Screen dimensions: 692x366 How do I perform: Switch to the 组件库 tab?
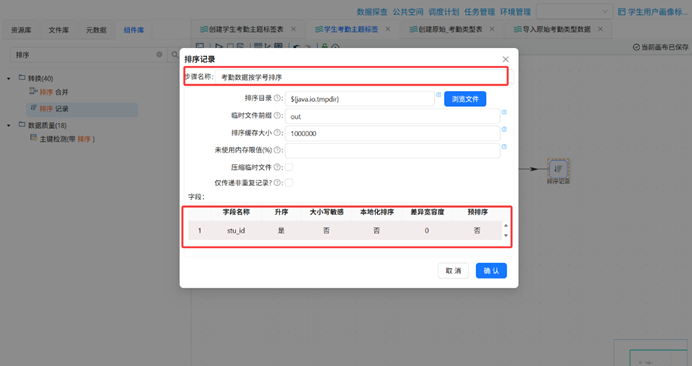click(x=134, y=30)
